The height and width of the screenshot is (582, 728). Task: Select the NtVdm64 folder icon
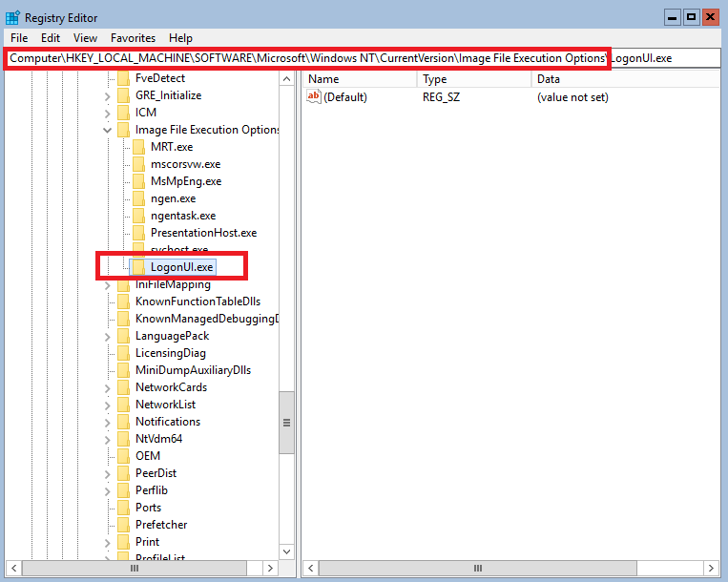point(123,439)
